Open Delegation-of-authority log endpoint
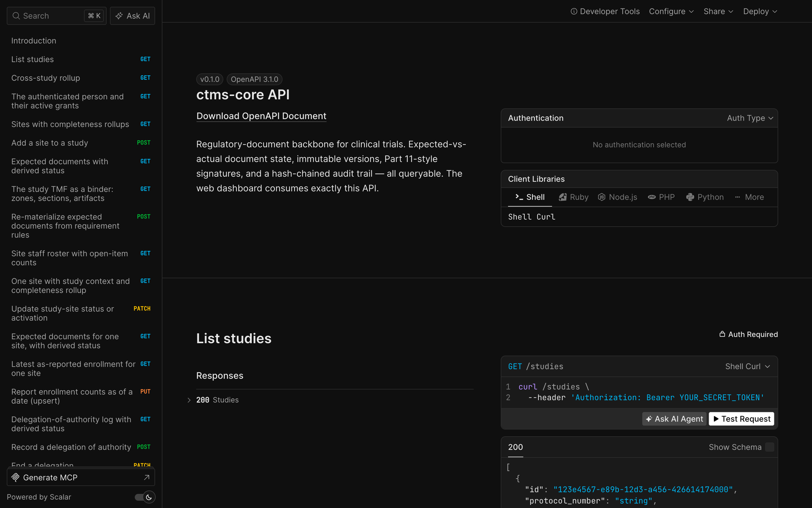The image size is (812, 508). click(81, 424)
